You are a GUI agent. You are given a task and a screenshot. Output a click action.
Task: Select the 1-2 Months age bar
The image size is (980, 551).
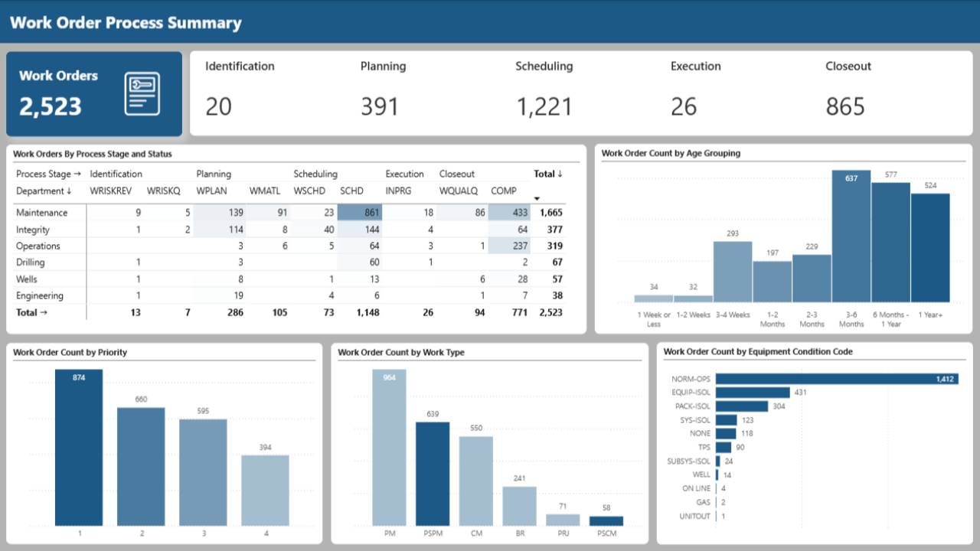(773, 282)
